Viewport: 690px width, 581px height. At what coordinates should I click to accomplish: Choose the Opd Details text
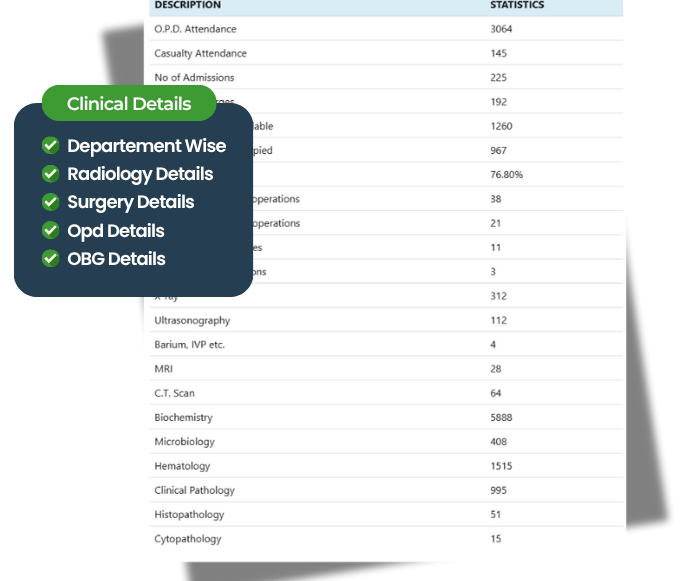pos(116,231)
